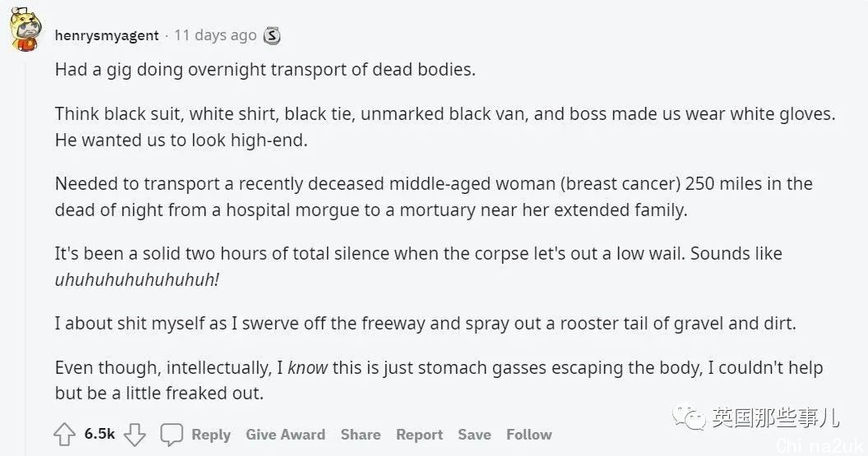The image size is (868, 456).
Task: Click the 'Had a gig doing overnight' sentence
Action: pyautogui.click(x=265, y=70)
